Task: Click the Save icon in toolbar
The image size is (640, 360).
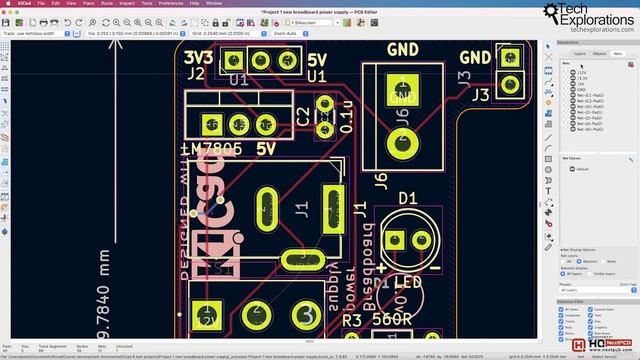Action: pos(6,23)
